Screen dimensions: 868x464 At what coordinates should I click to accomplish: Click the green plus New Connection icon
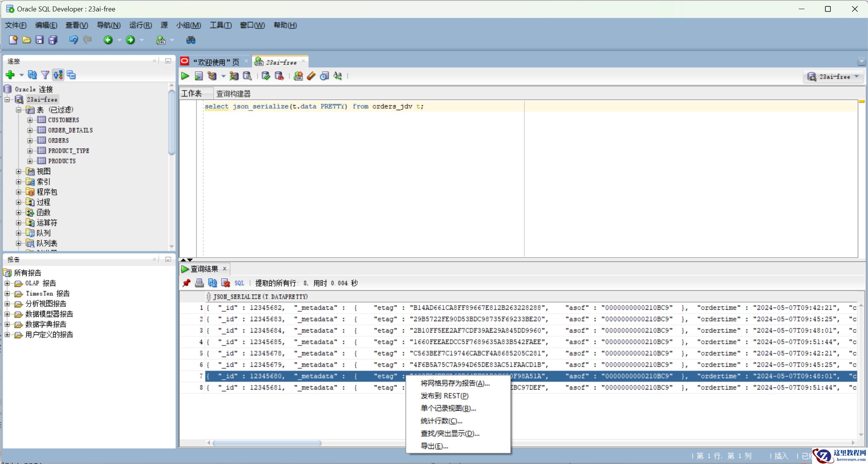[10, 75]
